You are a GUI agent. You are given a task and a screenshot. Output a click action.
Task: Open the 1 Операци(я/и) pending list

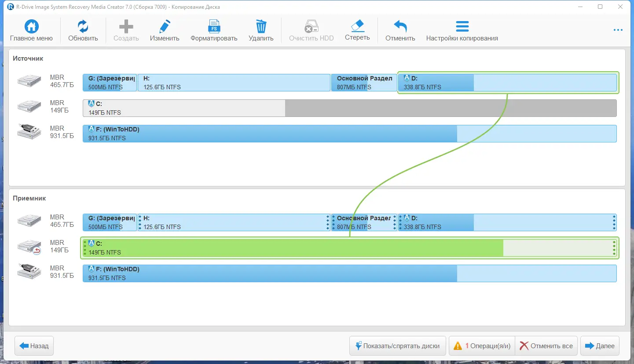point(482,346)
